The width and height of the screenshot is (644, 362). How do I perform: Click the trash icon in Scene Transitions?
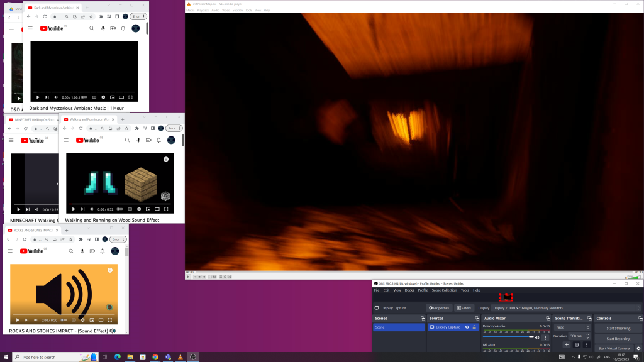[x=577, y=344]
